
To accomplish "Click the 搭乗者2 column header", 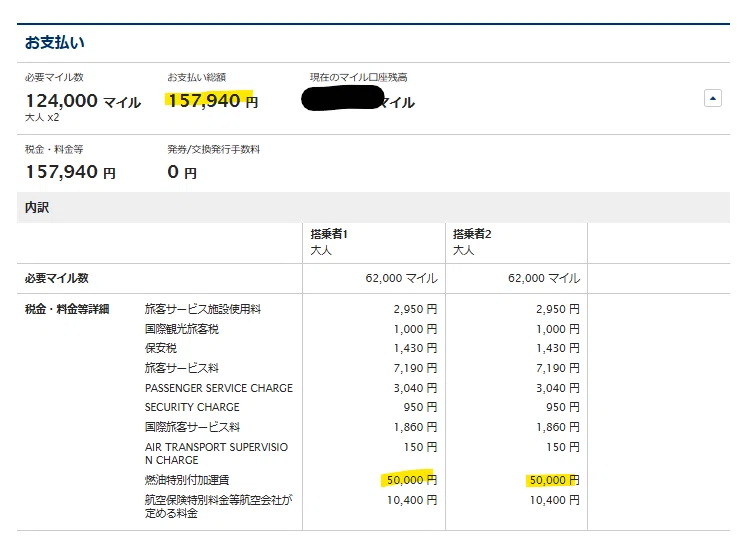I will 472,234.
